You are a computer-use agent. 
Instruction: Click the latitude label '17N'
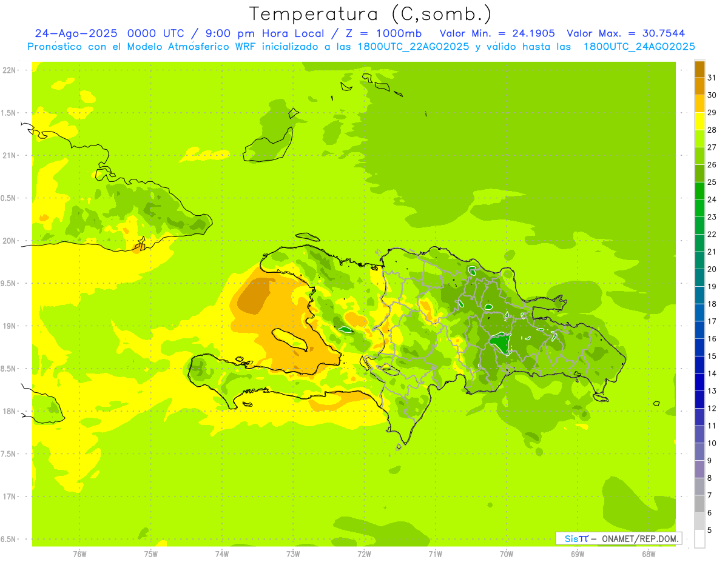click(8, 497)
